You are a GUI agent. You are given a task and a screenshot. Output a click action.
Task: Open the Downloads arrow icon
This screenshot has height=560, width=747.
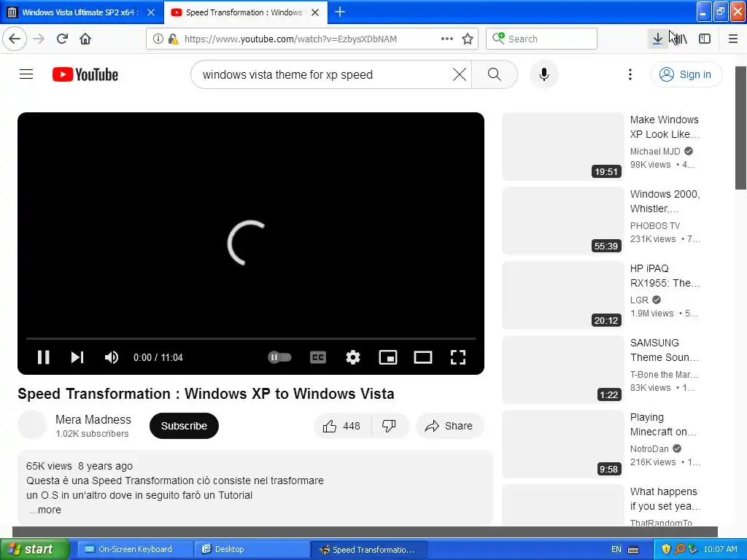point(657,39)
